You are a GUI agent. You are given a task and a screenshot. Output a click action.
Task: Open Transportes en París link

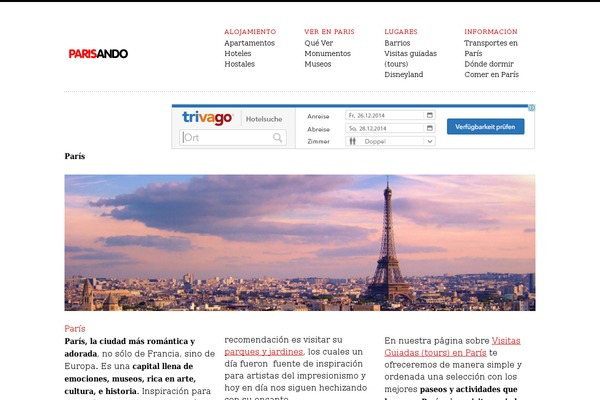(x=491, y=48)
